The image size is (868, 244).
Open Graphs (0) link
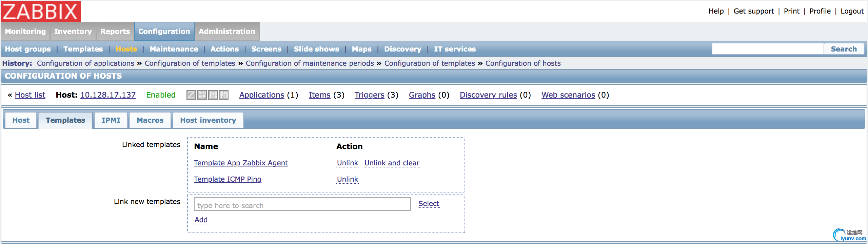pyautogui.click(x=422, y=95)
